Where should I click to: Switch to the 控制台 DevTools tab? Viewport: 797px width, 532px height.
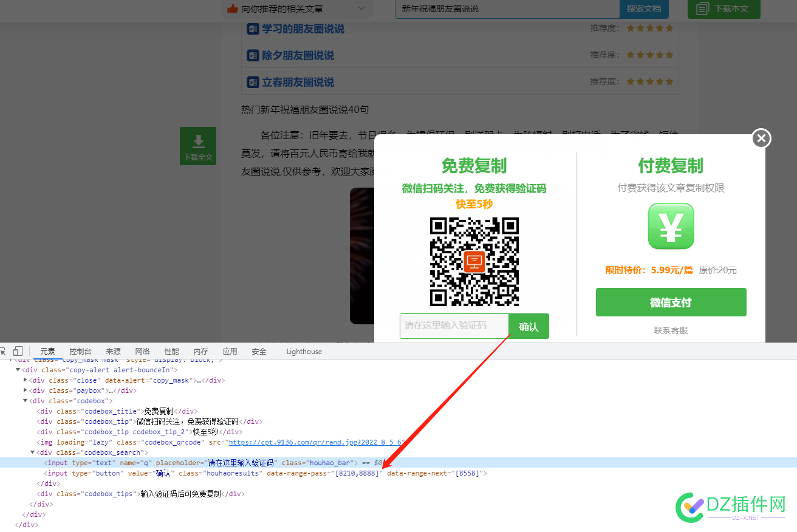click(x=80, y=352)
